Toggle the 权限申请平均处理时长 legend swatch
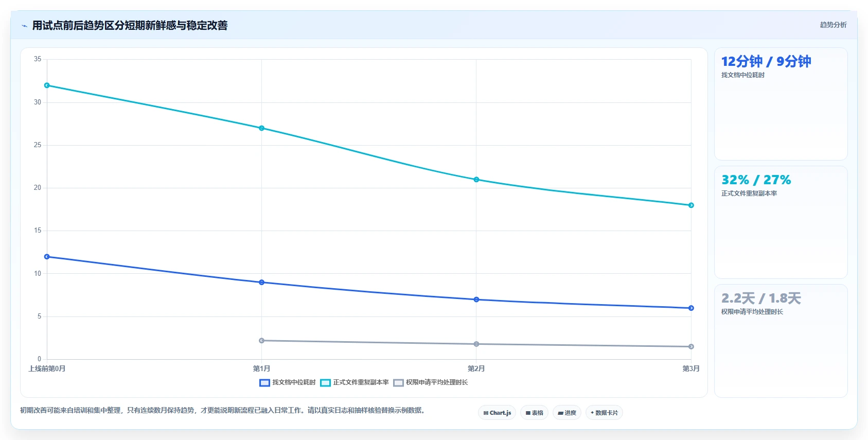Image resolution: width=868 pixels, height=440 pixels. tap(398, 382)
